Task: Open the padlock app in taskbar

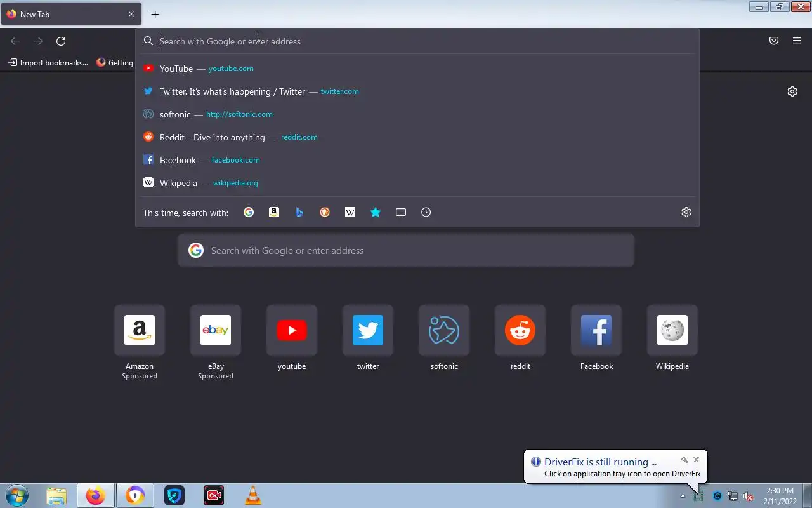Action: [135, 495]
